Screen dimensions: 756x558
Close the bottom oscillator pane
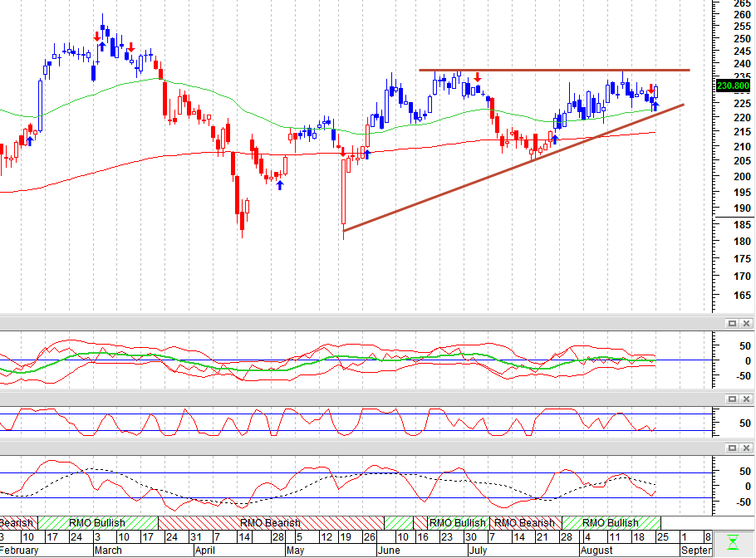[x=746, y=448]
